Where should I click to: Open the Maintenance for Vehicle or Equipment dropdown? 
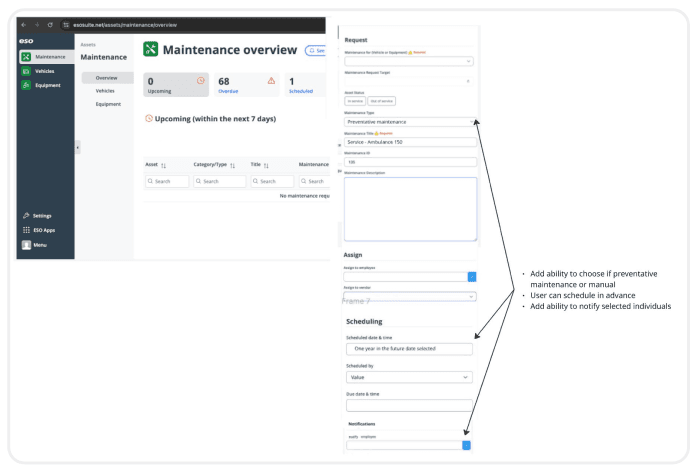(409, 61)
